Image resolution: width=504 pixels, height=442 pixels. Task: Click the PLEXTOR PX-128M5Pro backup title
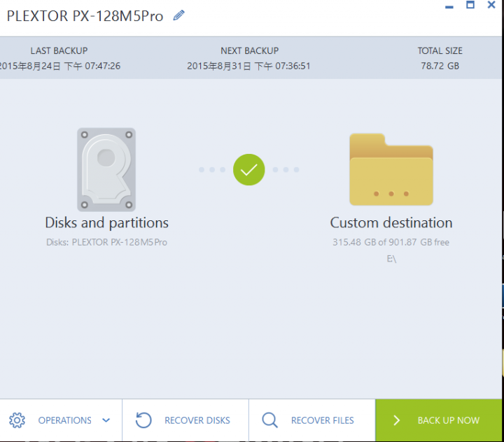tap(85, 16)
